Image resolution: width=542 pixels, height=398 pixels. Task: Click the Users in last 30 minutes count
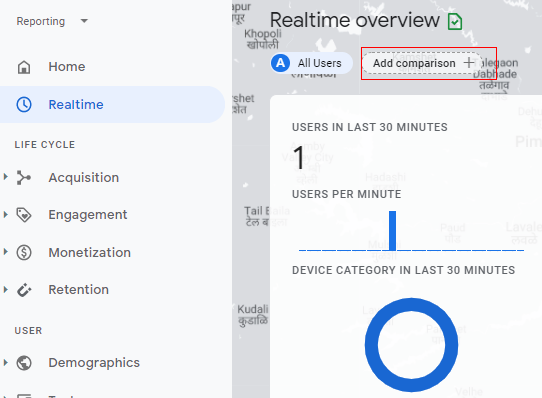[x=298, y=158]
